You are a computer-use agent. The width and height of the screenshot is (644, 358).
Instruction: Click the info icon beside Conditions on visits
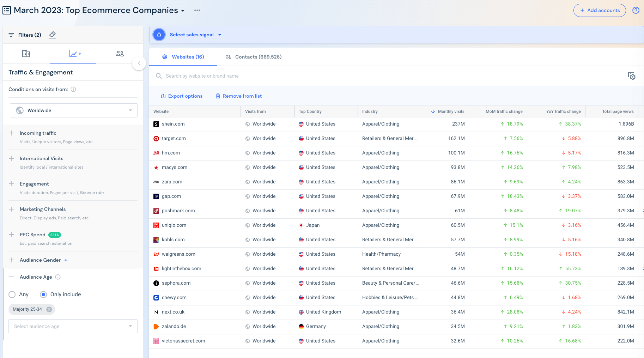[73, 89]
